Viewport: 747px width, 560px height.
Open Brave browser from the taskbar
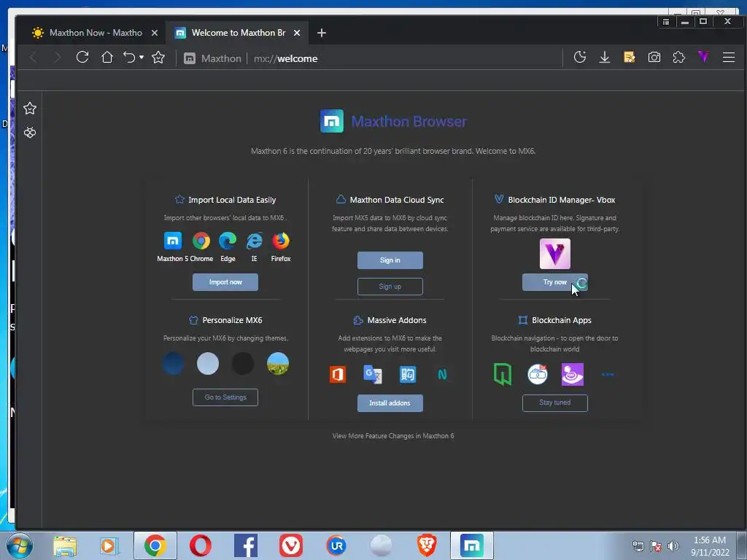click(427, 545)
